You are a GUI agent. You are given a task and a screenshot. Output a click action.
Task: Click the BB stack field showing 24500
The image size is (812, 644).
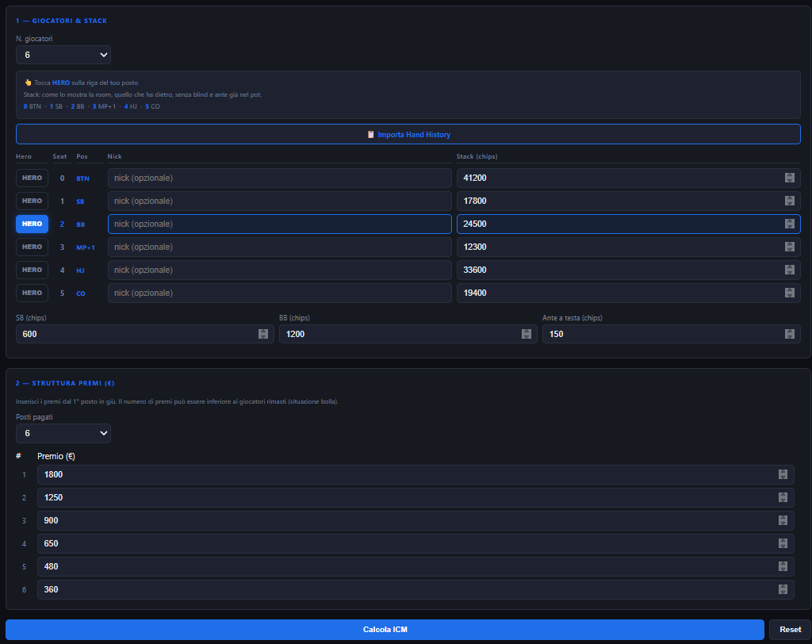pos(629,224)
